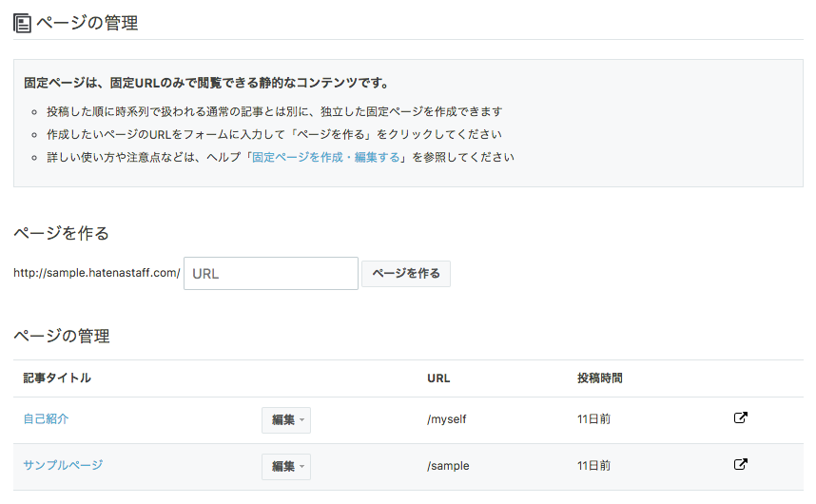Open サンプルページ via external link icon
The height and width of the screenshot is (504, 816).
point(741,464)
